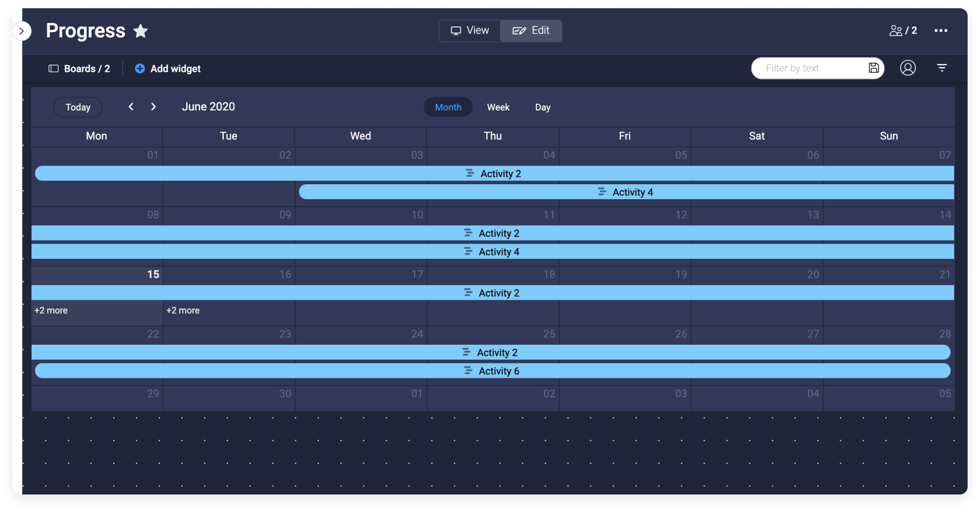Open Activity 2 in the June 8 week
Image resolution: width=980 pixels, height=511 pixels.
point(493,233)
